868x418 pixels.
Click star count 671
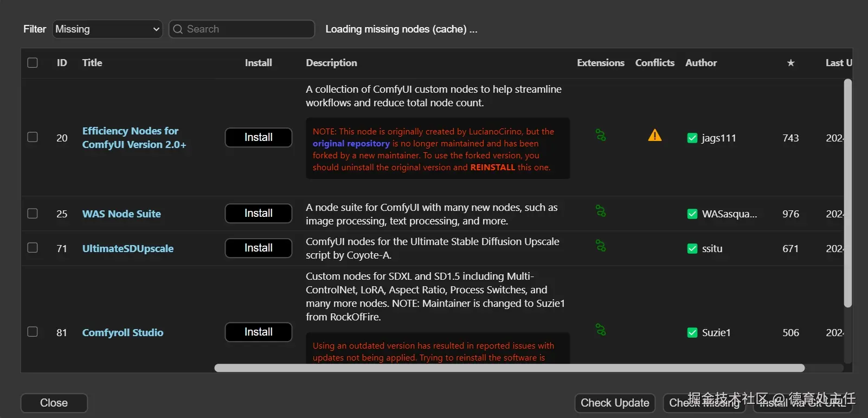(x=790, y=249)
